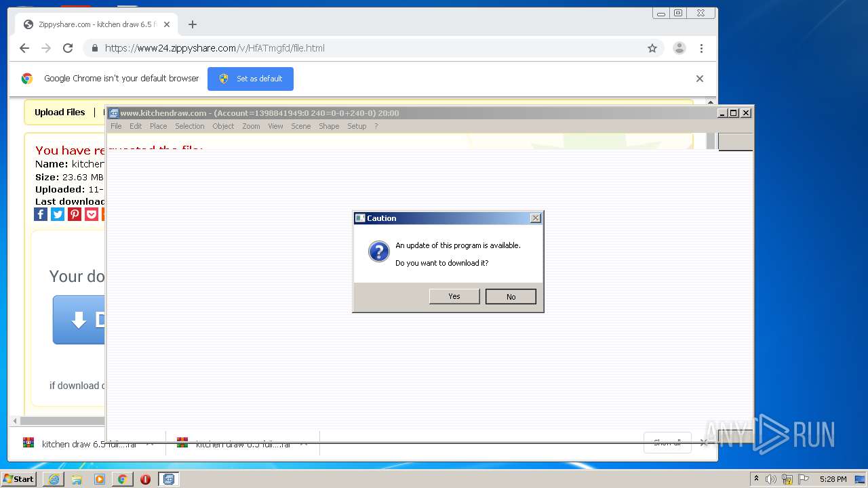Image resolution: width=868 pixels, height=488 pixels.
Task: Close the Zippyshare tab
Action: pyautogui.click(x=167, y=24)
